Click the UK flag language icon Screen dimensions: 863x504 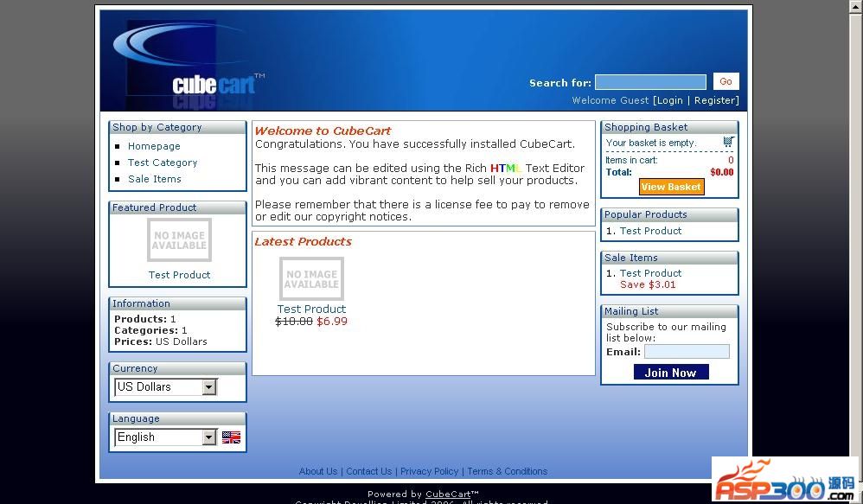pyautogui.click(x=231, y=437)
